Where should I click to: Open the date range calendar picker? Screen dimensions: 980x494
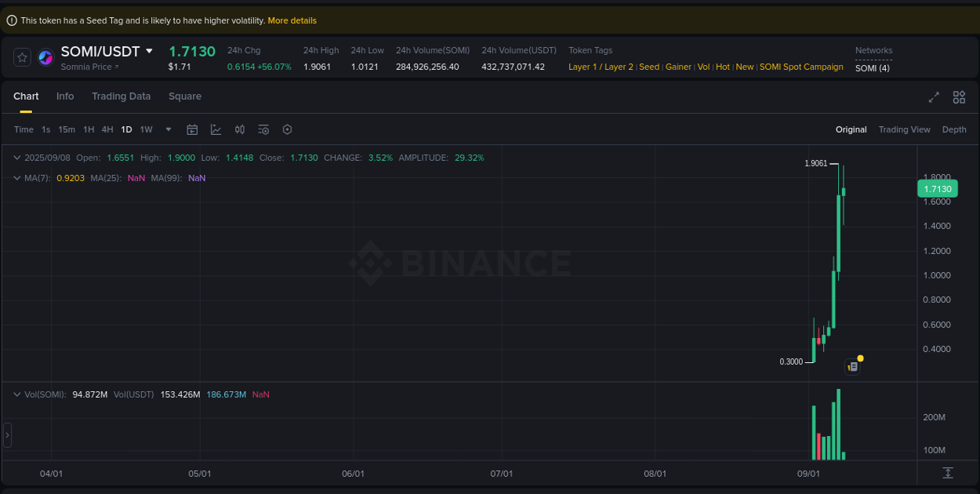coord(192,129)
